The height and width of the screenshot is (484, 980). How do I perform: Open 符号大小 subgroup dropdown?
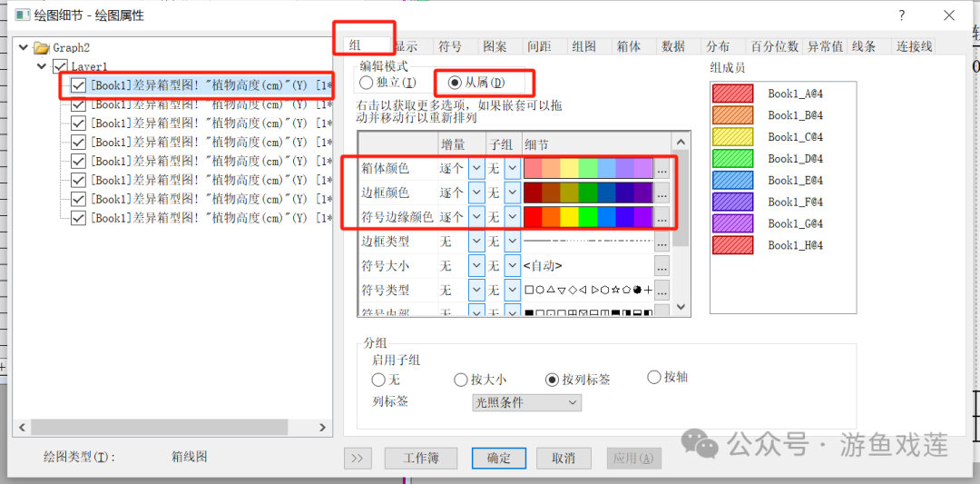click(512, 266)
